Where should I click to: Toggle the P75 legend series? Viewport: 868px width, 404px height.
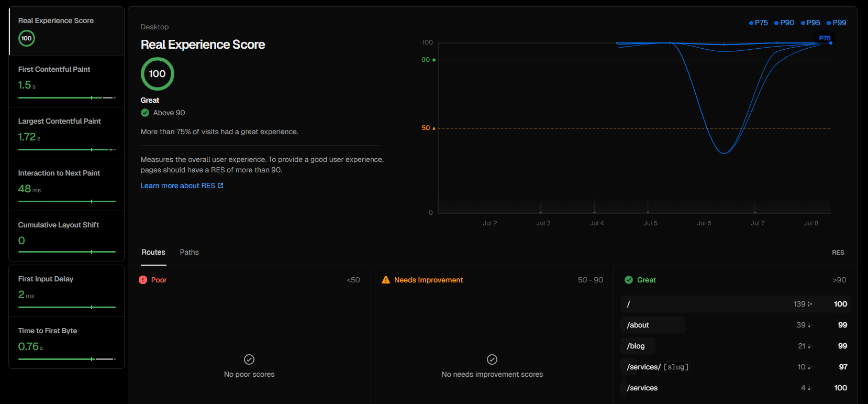[759, 23]
